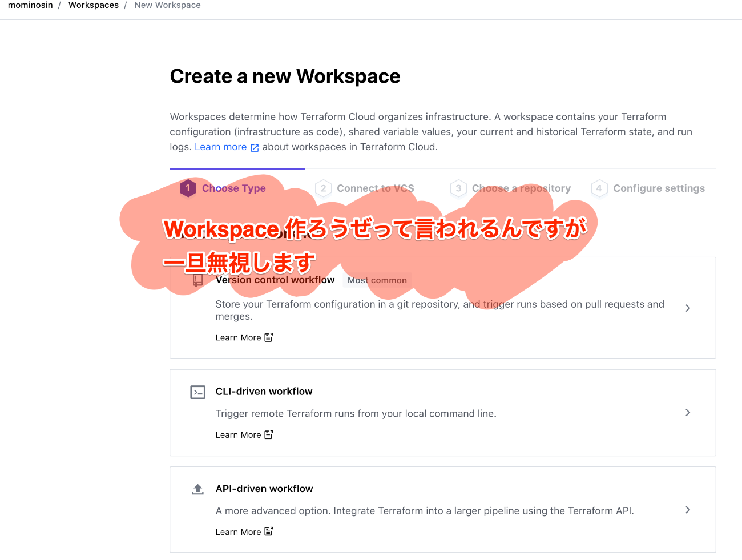Click step 2 hexagon icon
This screenshot has height=560, width=742.
click(323, 188)
